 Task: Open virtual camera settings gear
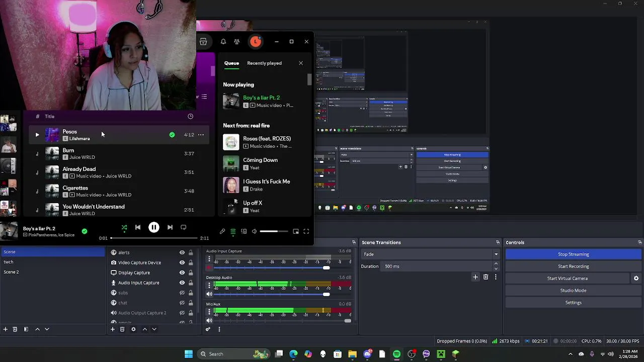tap(636, 279)
